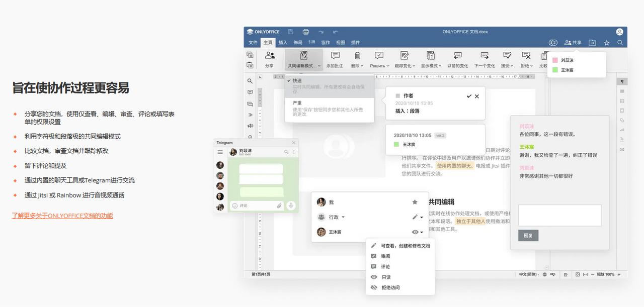
Task: Select the 评论 permission option
Action: 400,267
